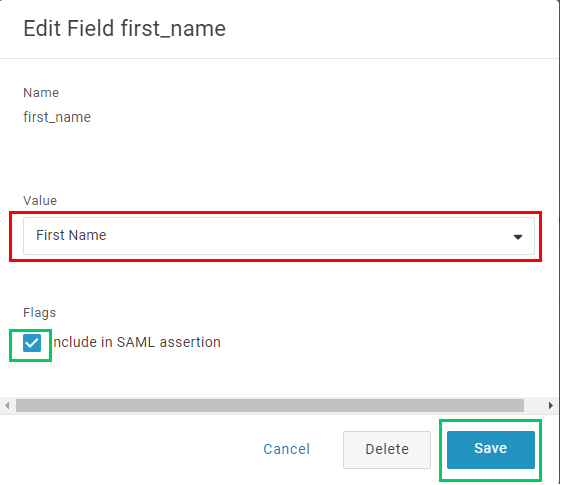Click the caret arrow of the Value dropdown

point(518,237)
